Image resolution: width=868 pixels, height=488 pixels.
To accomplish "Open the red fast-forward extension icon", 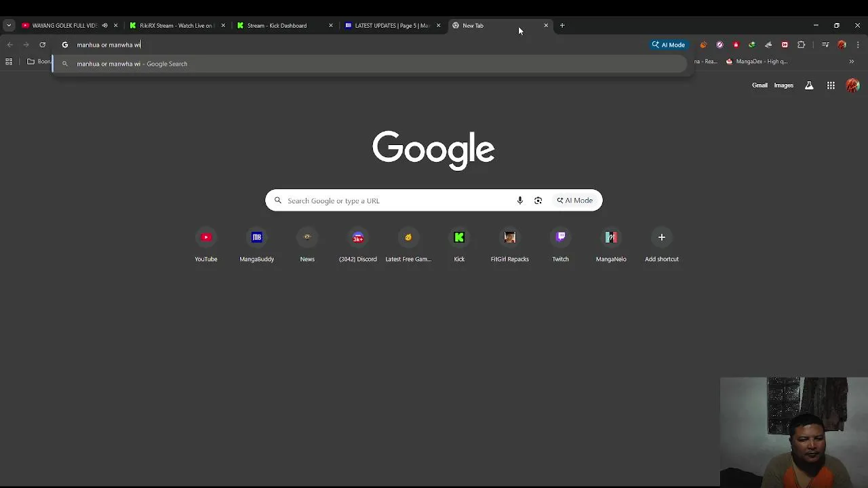I will coord(785,45).
